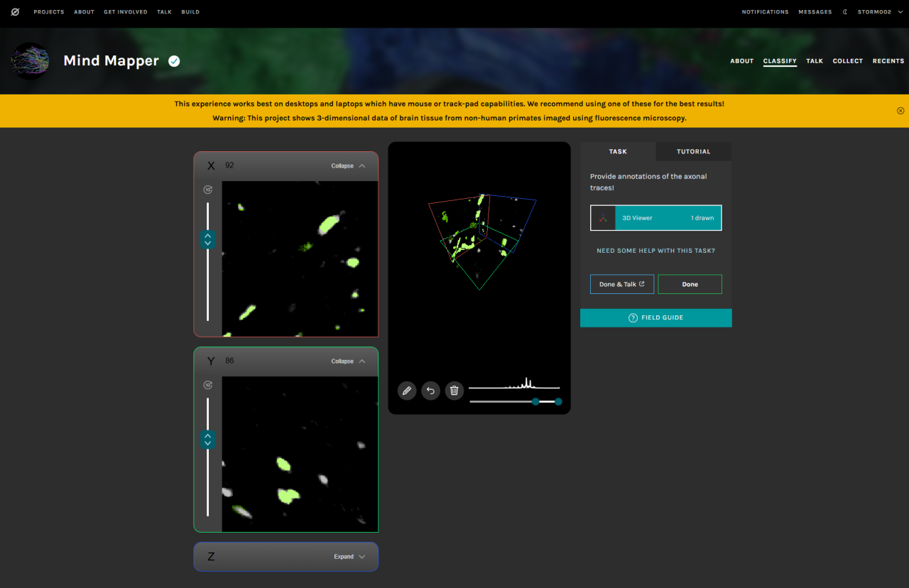
Task: Click the left threshold slider handle
Action: (x=535, y=402)
